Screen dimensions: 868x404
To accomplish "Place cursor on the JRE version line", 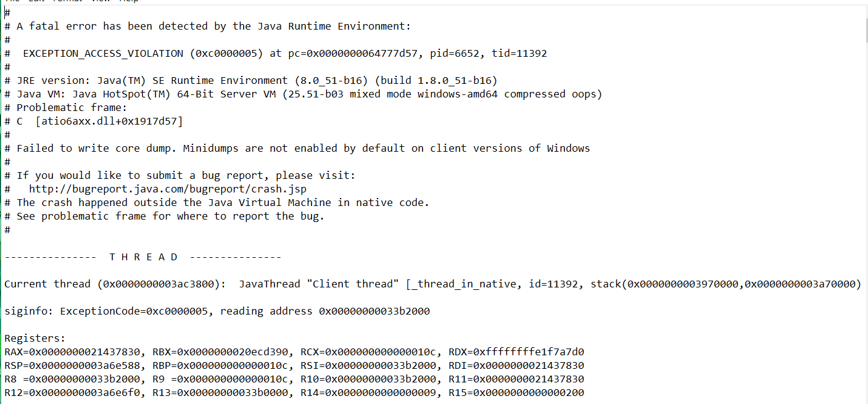I will point(257,81).
